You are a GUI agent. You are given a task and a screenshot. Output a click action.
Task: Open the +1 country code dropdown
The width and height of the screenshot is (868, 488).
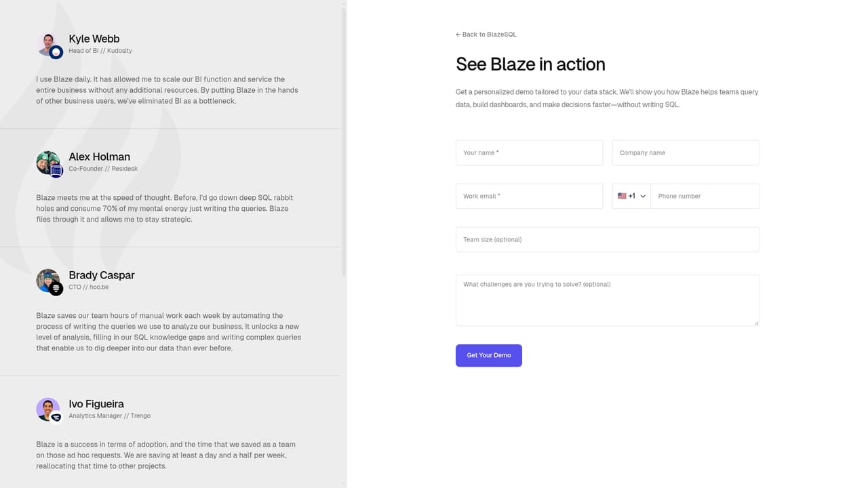tap(631, 196)
